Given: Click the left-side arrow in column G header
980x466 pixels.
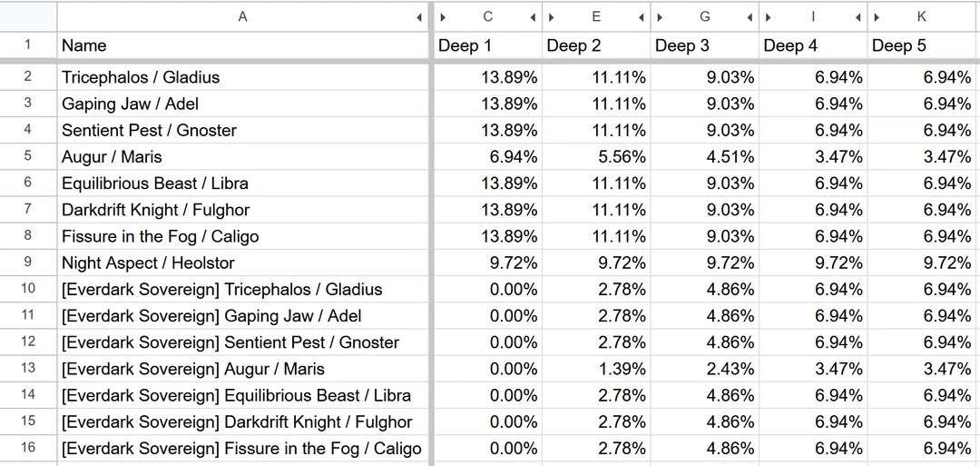Looking at the screenshot, I should click(661, 17).
